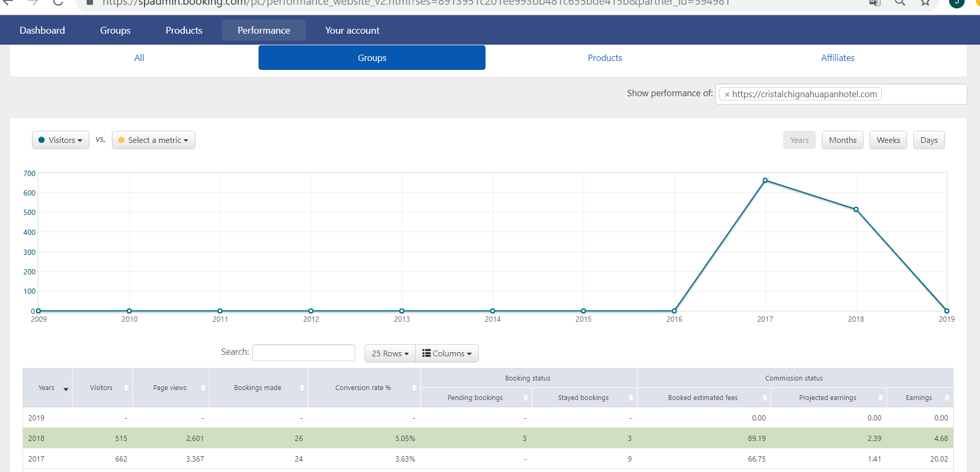
Task: Click the browser reload icon
Action: coord(58,3)
